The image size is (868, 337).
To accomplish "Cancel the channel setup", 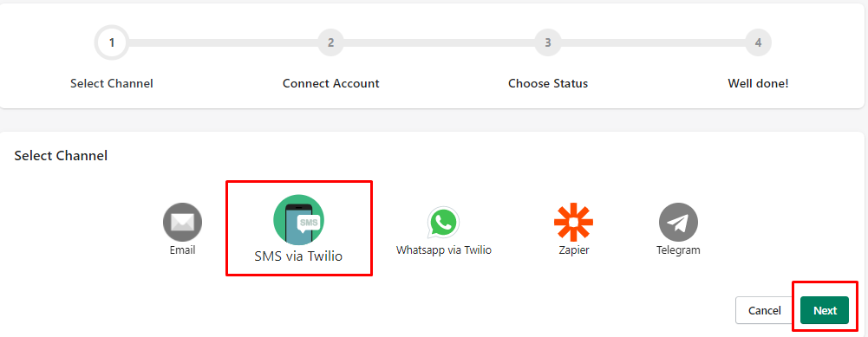I will [765, 310].
